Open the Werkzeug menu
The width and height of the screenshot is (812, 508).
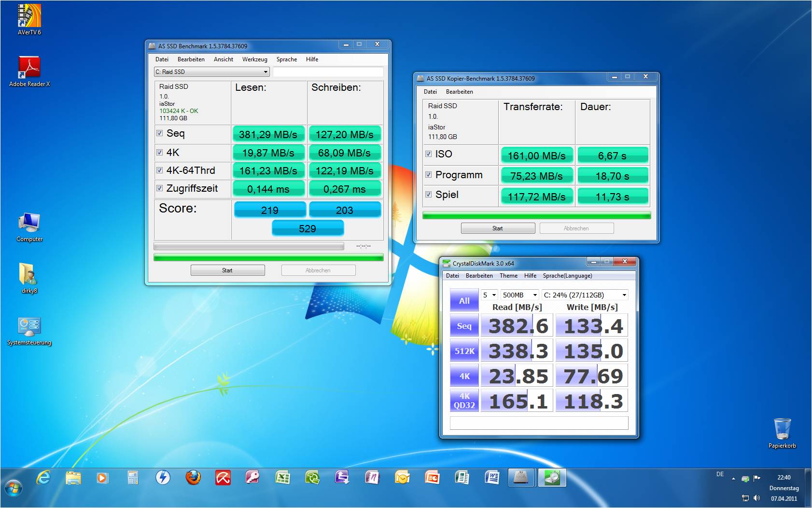click(255, 59)
